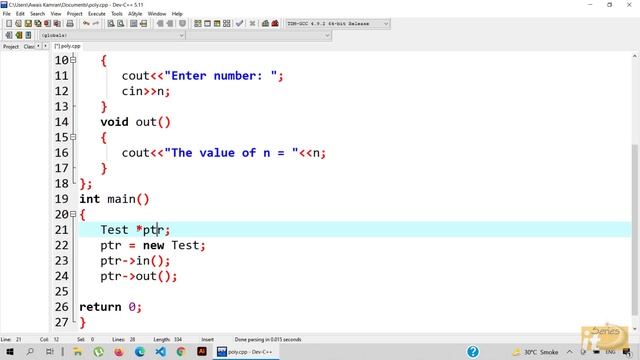The width and height of the screenshot is (640, 360).
Task: Open the Window menu
Action: (x=157, y=13)
